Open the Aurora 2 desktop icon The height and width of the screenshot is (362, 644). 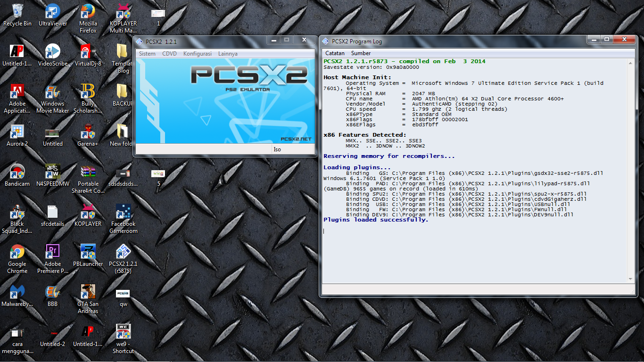coord(17,135)
